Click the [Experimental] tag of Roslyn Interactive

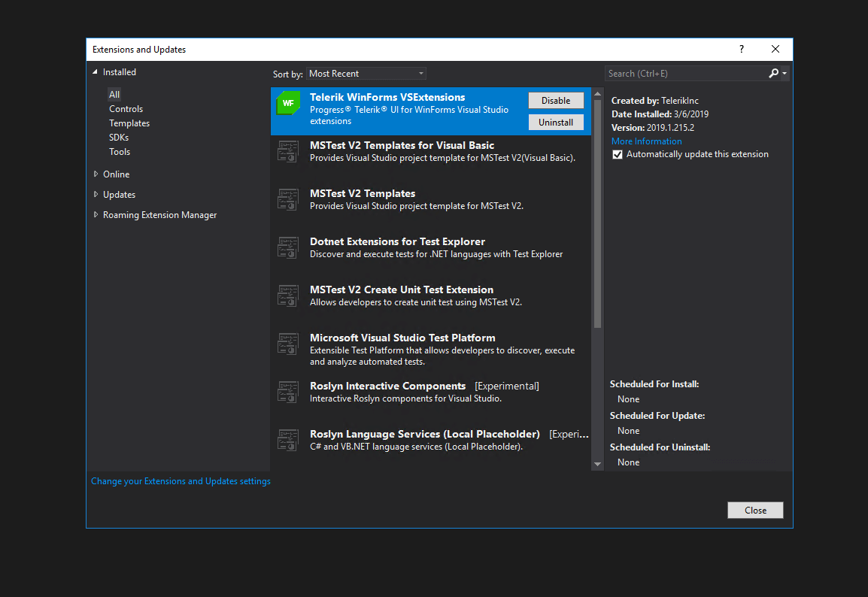coord(506,386)
